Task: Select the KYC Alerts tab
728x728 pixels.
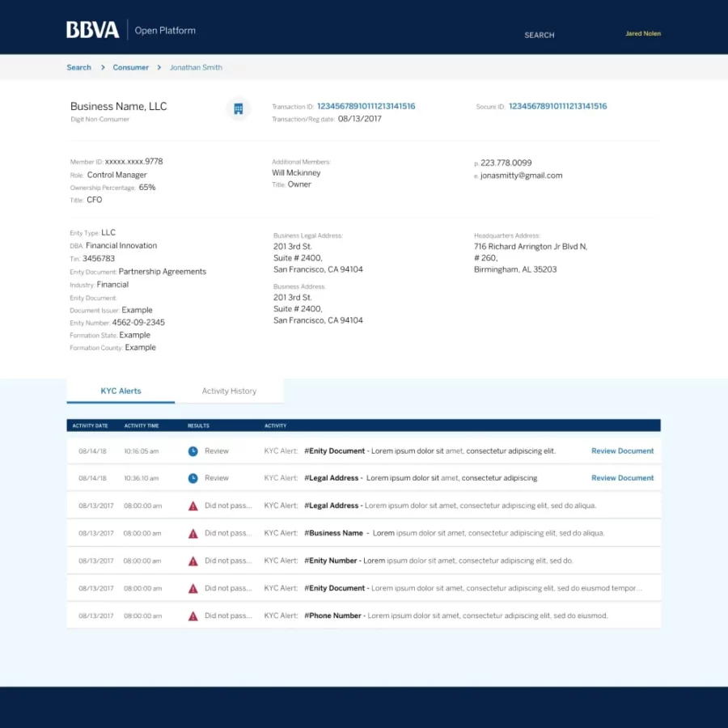Action: click(120, 391)
